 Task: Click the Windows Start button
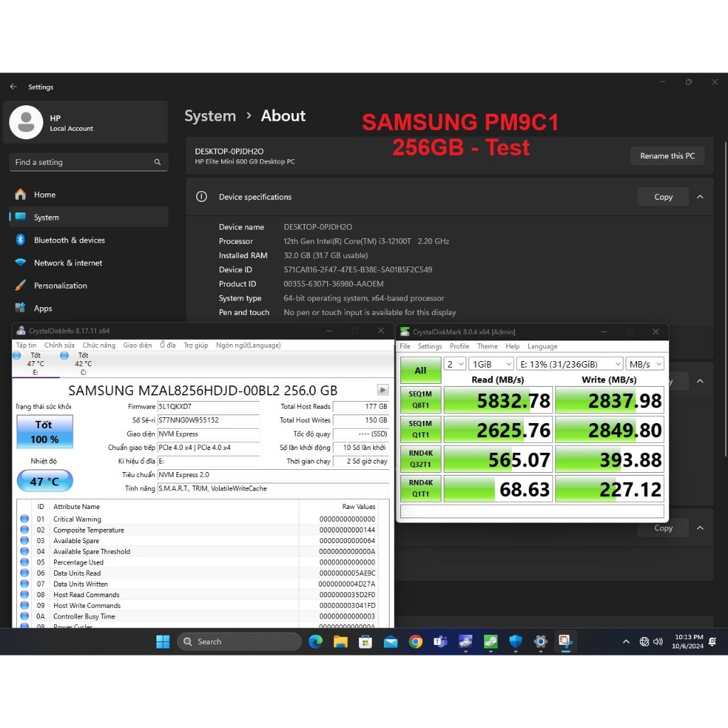(x=163, y=641)
